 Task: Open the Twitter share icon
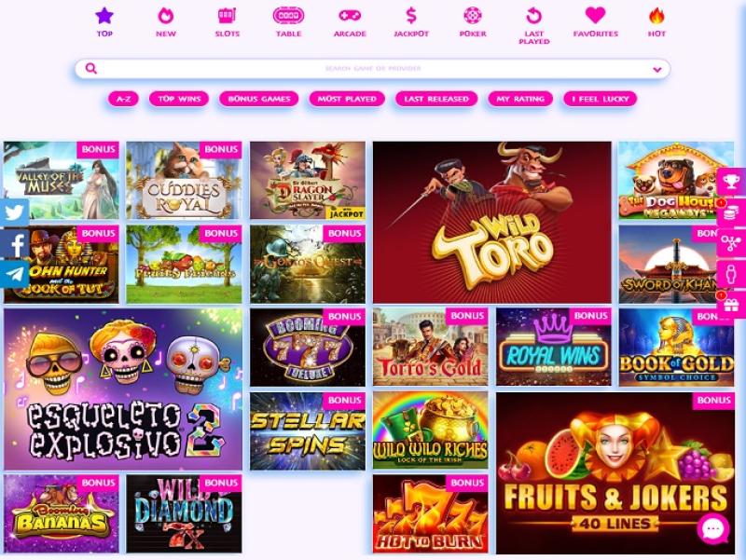click(14, 212)
